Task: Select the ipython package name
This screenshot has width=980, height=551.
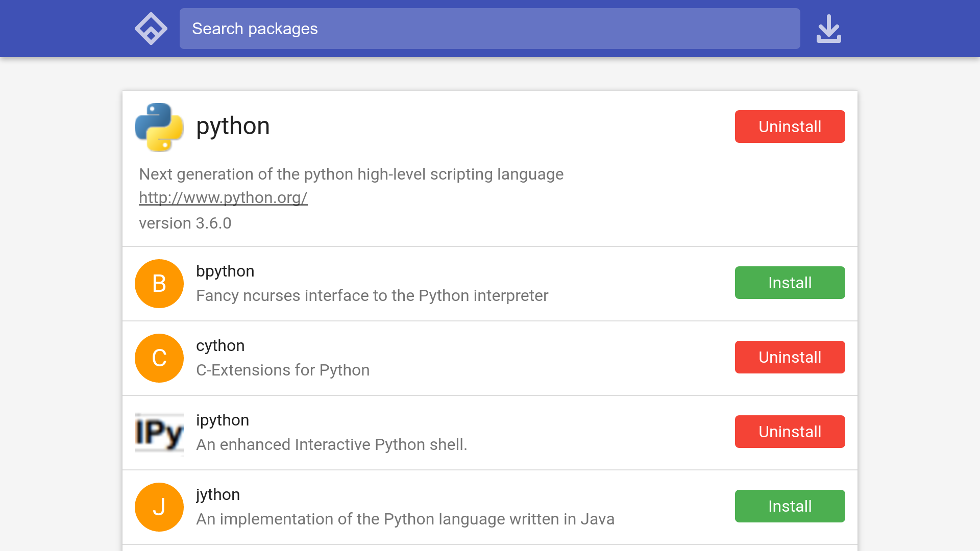Action: coord(223,420)
